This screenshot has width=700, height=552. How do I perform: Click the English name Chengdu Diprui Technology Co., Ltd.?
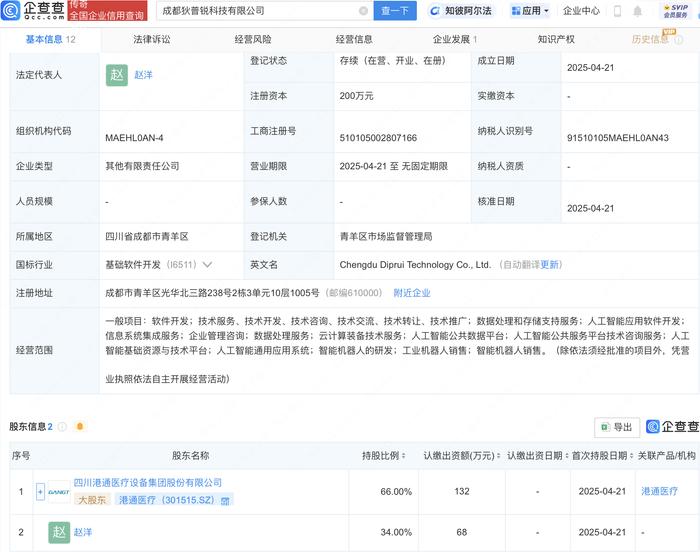click(x=415, y=265)
